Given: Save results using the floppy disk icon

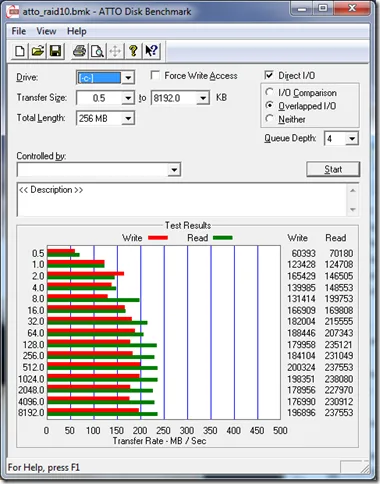Looking at the screenshot, I should click(55, 51).
